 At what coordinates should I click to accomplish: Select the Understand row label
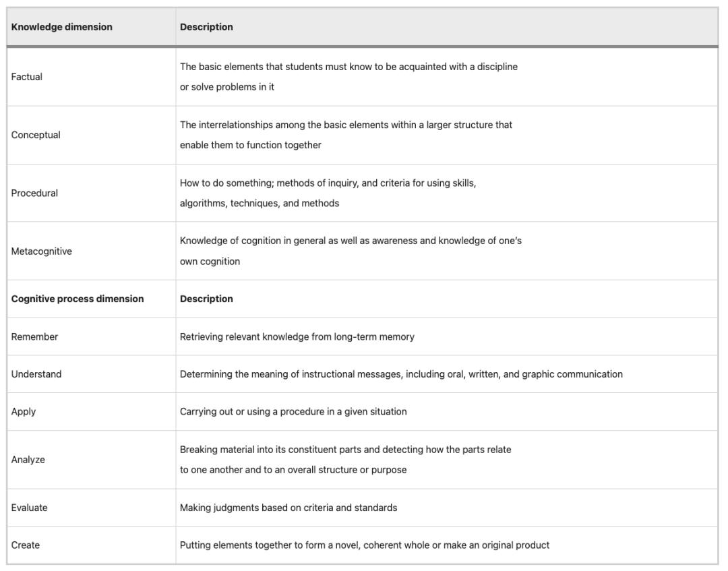(x=36, y=374)
